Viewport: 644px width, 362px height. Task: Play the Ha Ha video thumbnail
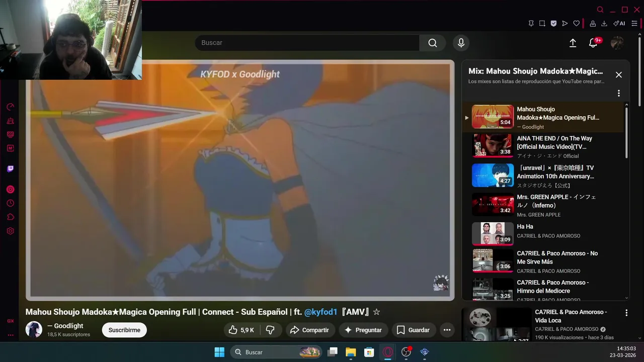point(493,234)
